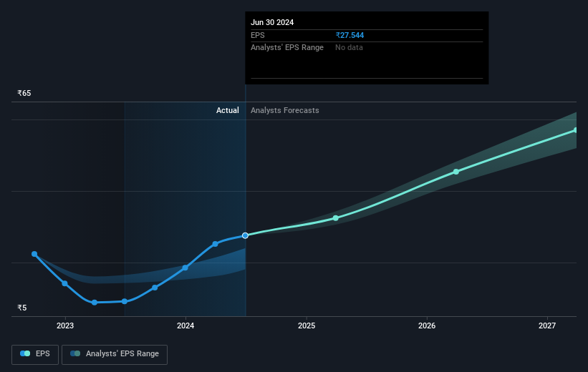588x372 pixels.
Task: Click the Analysts' EPS Range color icon
Action: pyautogui.click(x=75, y=353)
